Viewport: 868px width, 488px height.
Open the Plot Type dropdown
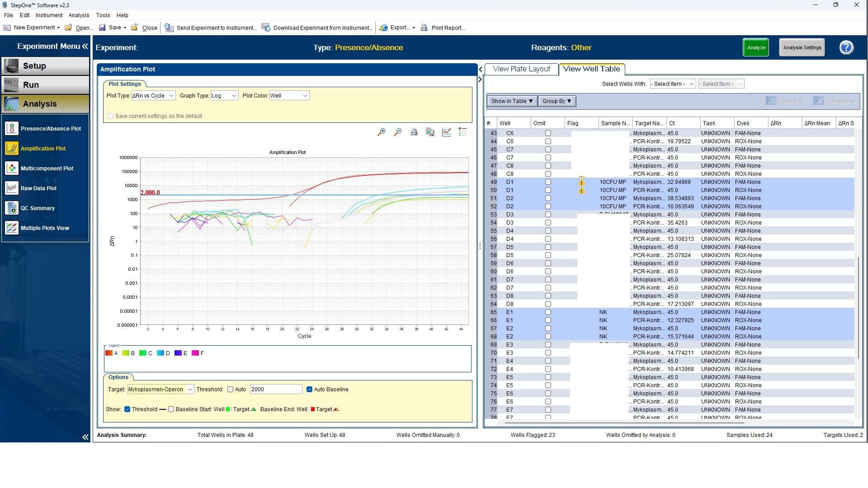153,96
